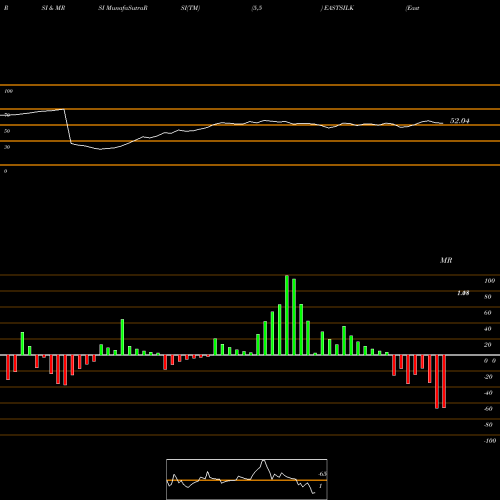Click the MR axis label 80

tap(488, 297)
